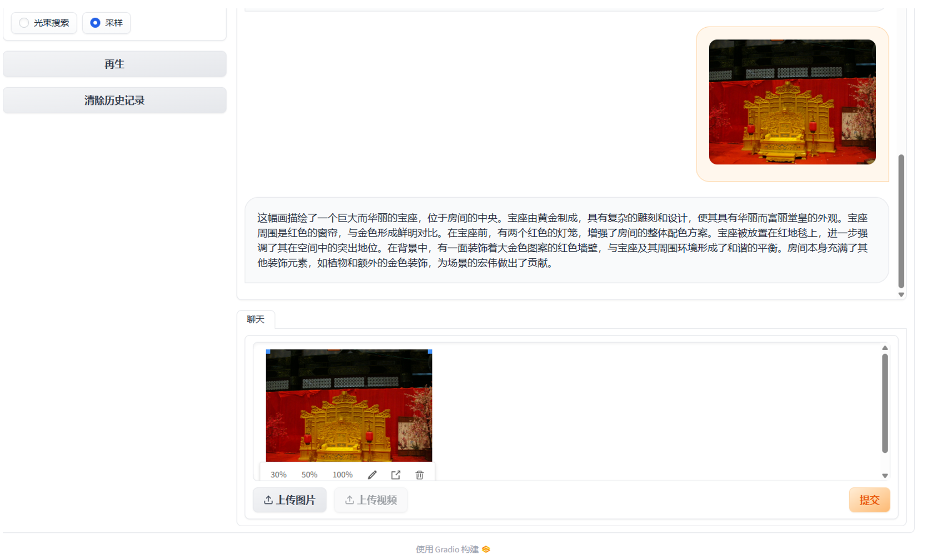The height and width of the screenshot is (560, 941).
Task: Click the input box scrollbar thumb
Action: point(885,403)
